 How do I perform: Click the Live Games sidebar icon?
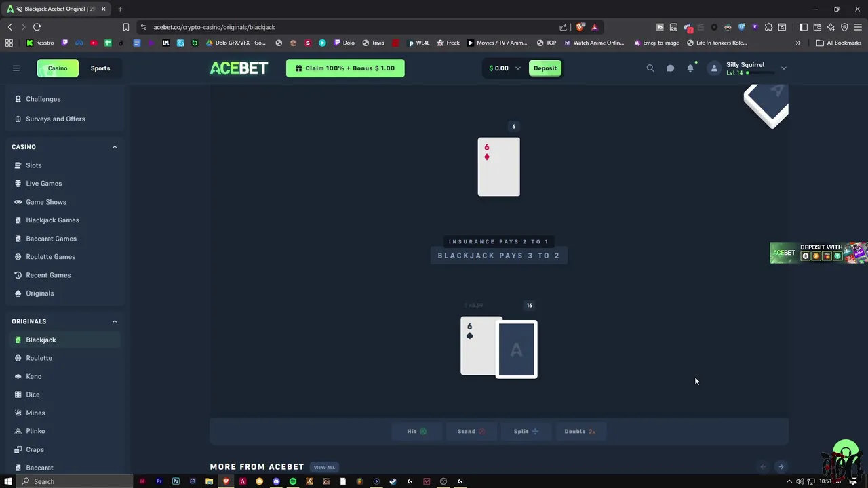pos(18,184)
